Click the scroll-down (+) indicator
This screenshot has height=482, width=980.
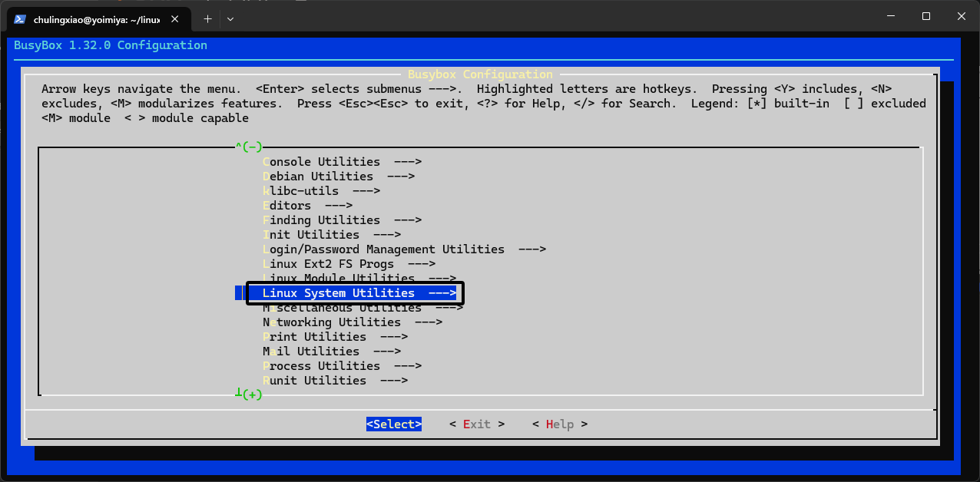(x=249, y=395)
